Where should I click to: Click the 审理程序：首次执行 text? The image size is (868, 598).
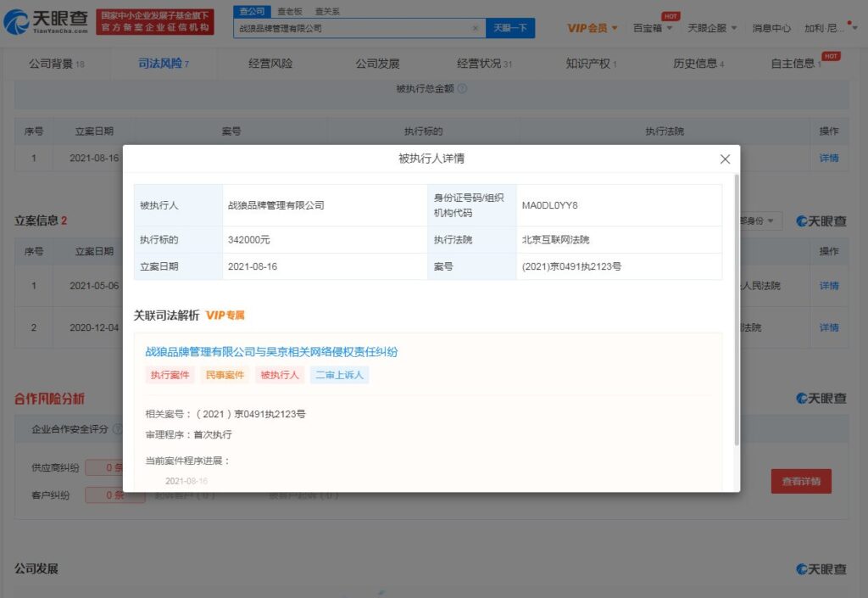[189, 434]
